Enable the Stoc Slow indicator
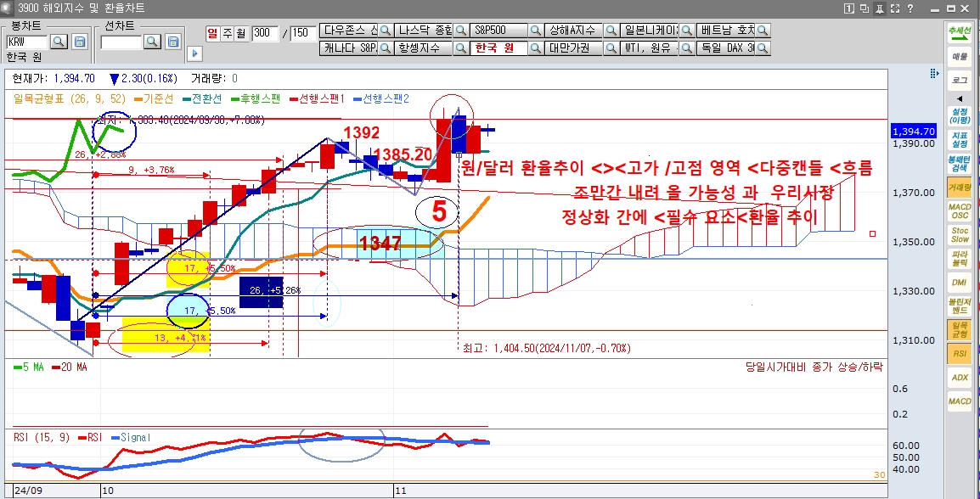980x499 pixels. (960, 234)
